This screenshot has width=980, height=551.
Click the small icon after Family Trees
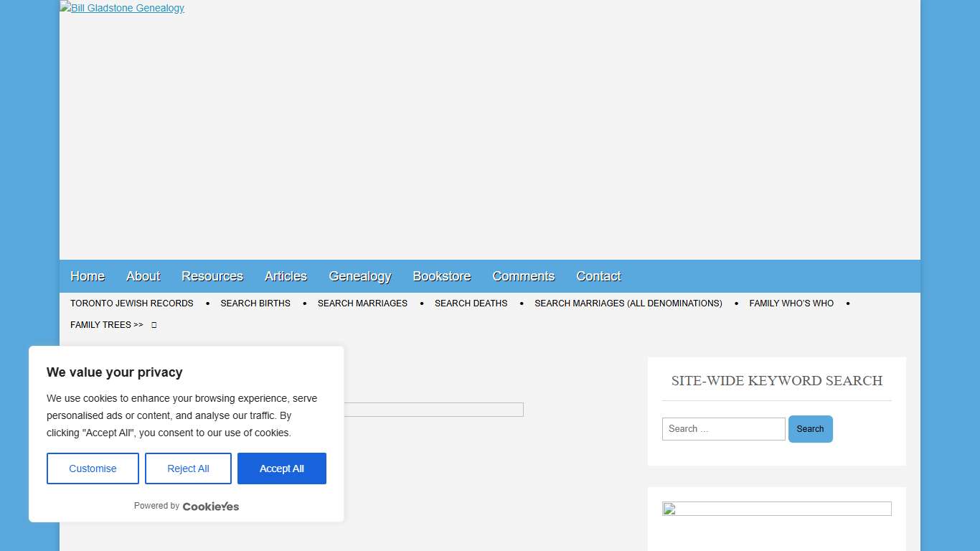[x=154, y=325]
